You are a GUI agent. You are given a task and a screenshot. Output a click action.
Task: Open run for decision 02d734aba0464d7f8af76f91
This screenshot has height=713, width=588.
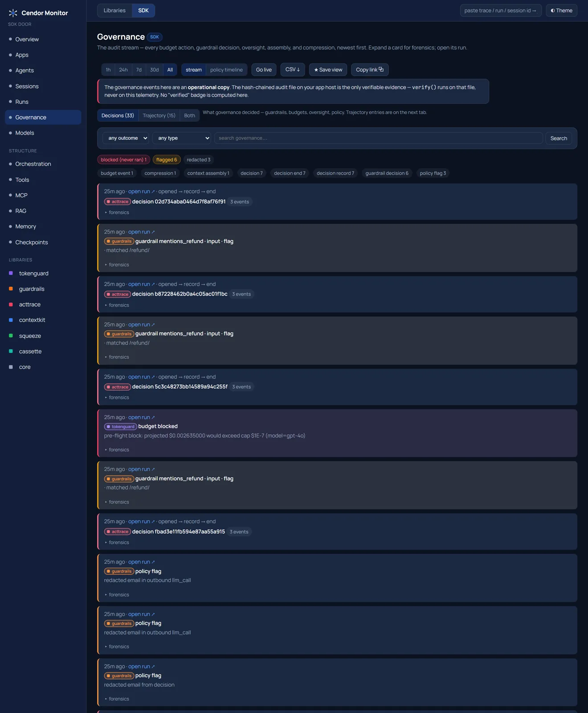tap(141, 192)
